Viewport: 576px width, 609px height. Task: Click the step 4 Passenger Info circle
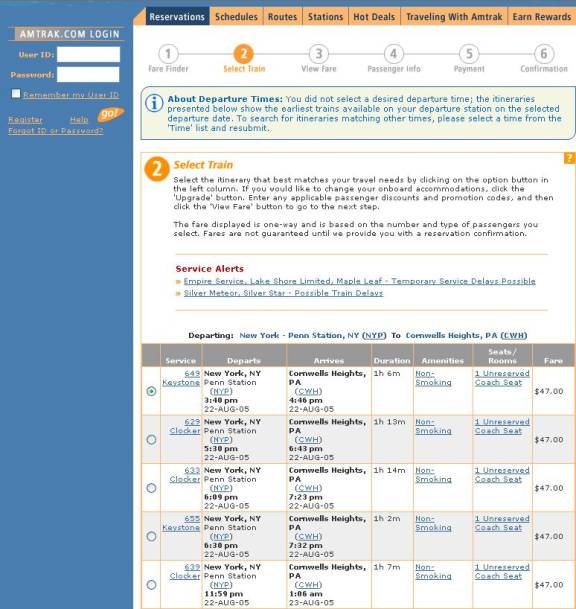point(393,54)
